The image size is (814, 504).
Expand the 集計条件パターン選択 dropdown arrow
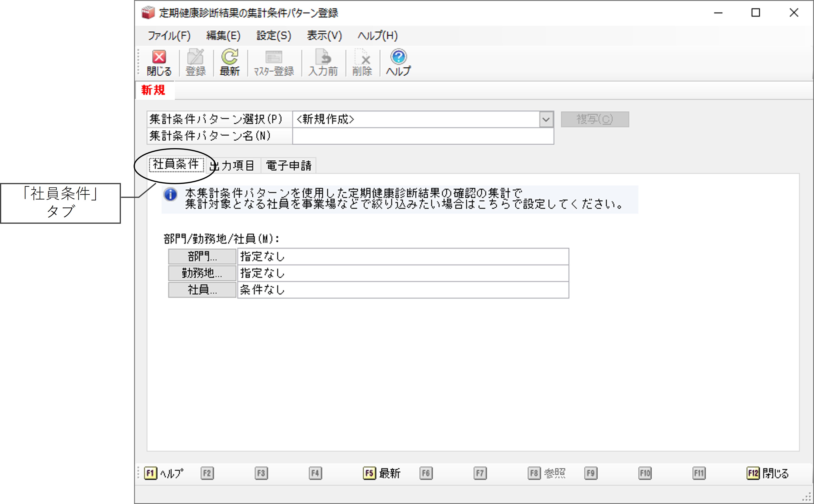pos(546,119)
